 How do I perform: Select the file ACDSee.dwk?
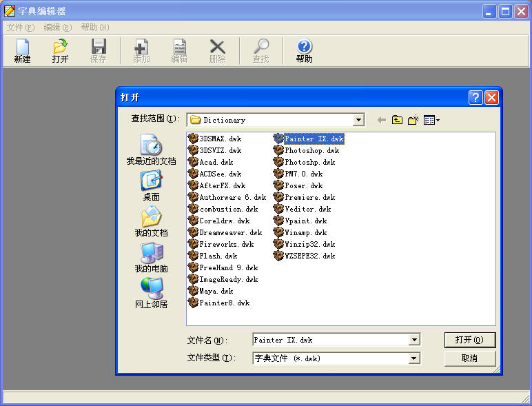[x=215, y=174]
